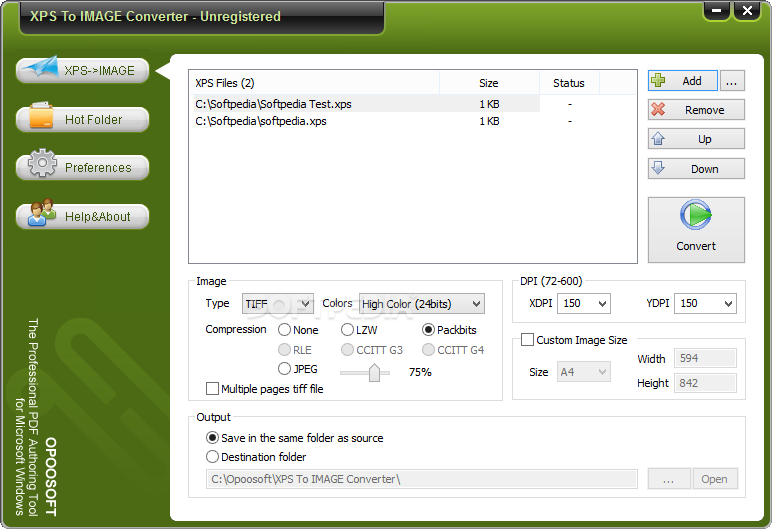The image size is (772, 529).
Task: Click the Size column header
Action: [x=489, y=83]
